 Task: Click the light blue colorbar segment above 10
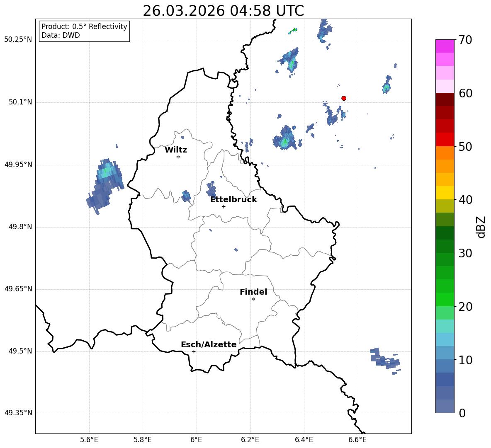coord(445,353)
